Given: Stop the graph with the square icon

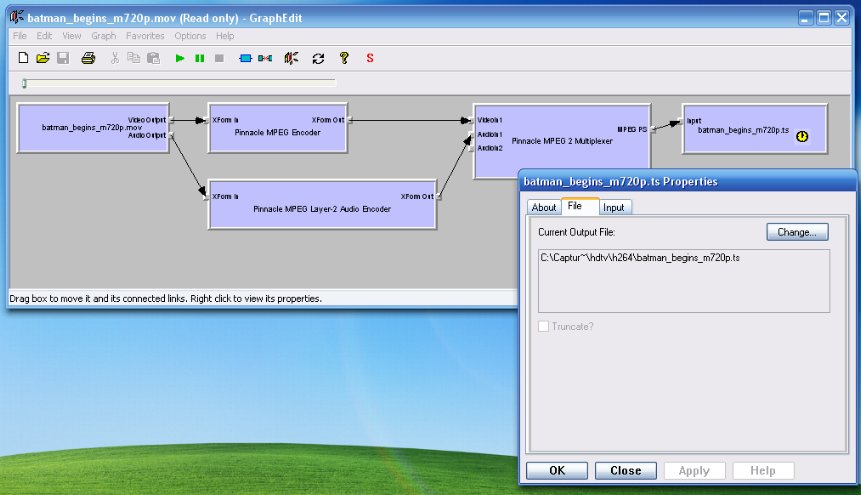Looking at the screenshot, I should point(219,58).
